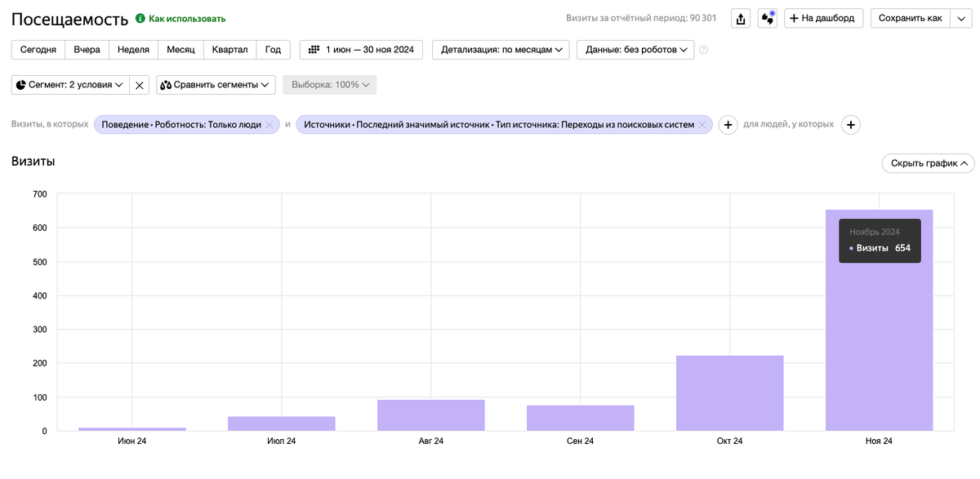Open 'Выборка: 100%' dropdown

coord(330,85)
